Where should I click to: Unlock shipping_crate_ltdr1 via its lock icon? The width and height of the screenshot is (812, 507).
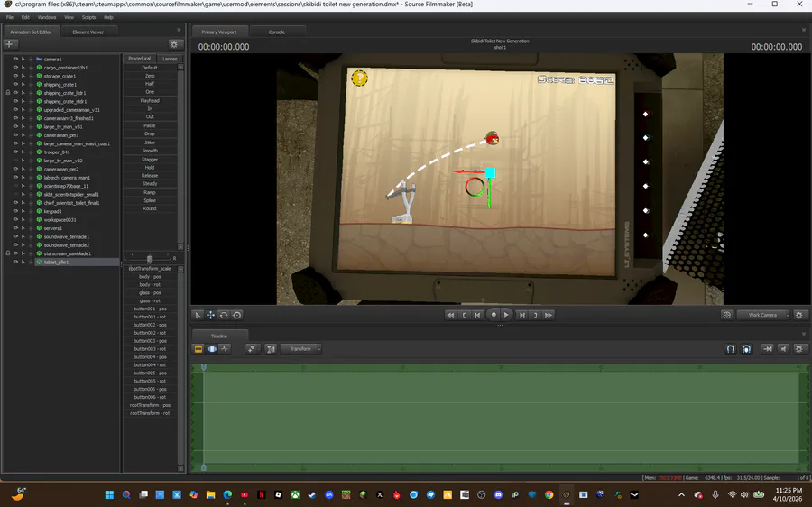point(8,93)
